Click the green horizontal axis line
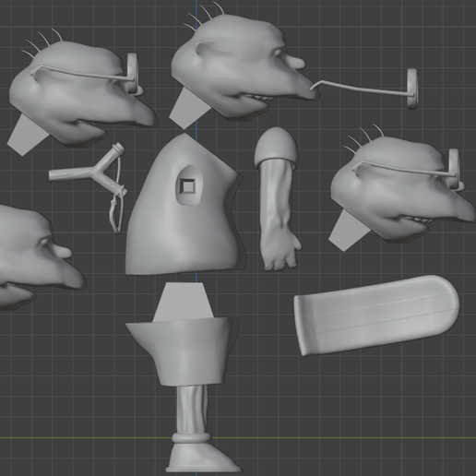This screenshot has height=476, width=476. tap(238, 437)
